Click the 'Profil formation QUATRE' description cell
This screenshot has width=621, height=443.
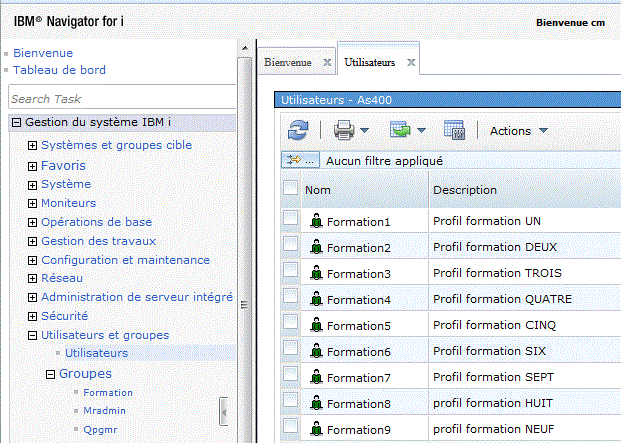[502, 299]
